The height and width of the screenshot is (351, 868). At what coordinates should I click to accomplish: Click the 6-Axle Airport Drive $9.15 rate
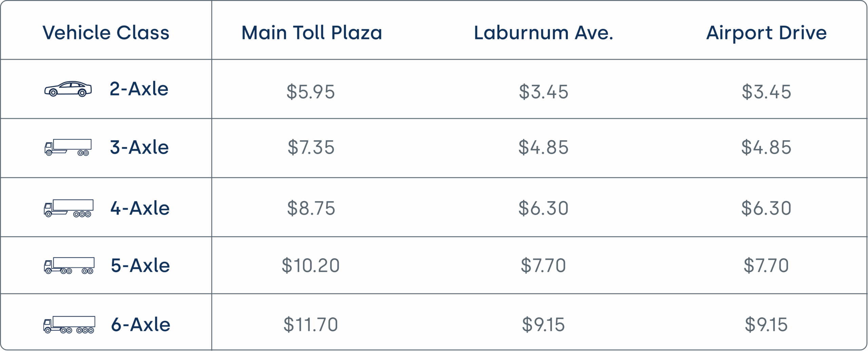point(766,325)
